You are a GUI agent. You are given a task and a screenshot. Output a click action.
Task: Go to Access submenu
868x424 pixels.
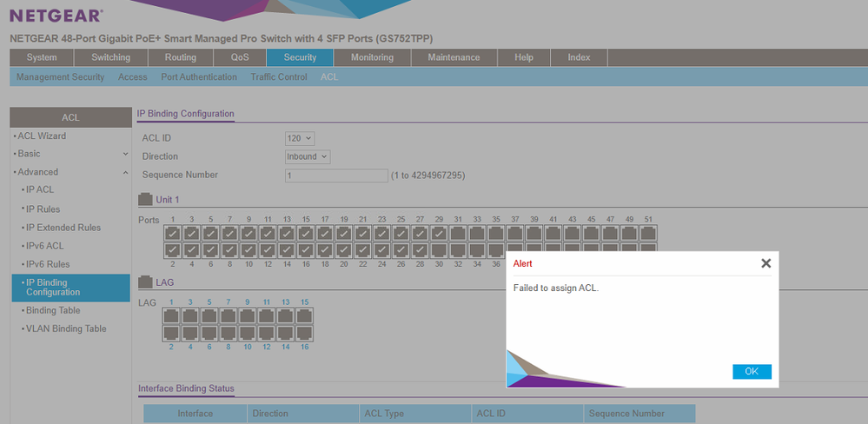coord(133,77)
